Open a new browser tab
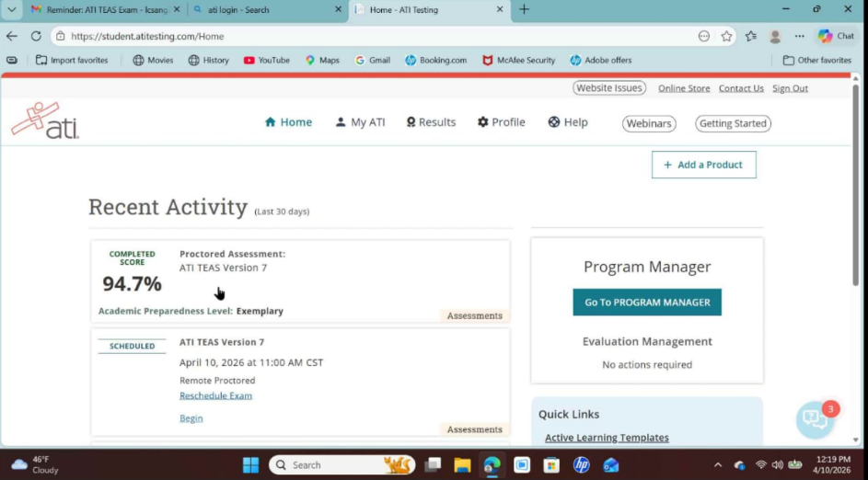The width and height of the screenshot is (868, 480). [x=524, y=9]
